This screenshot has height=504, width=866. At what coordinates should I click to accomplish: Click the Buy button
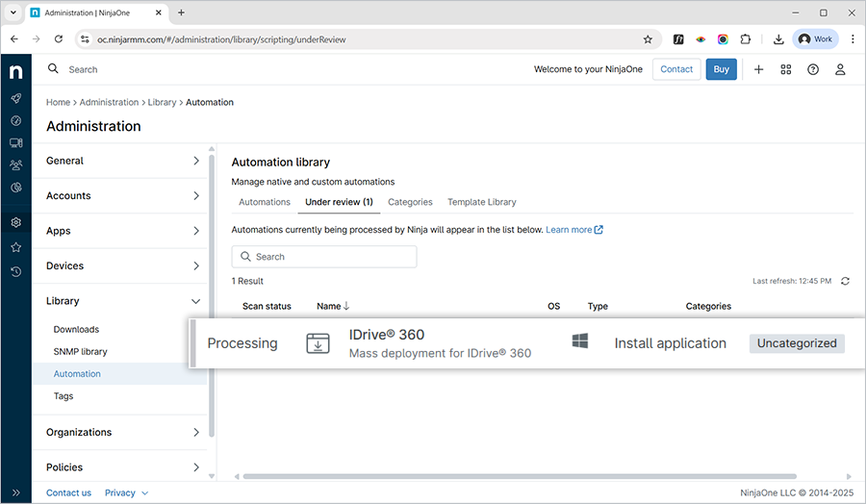(x=721, y=69)
